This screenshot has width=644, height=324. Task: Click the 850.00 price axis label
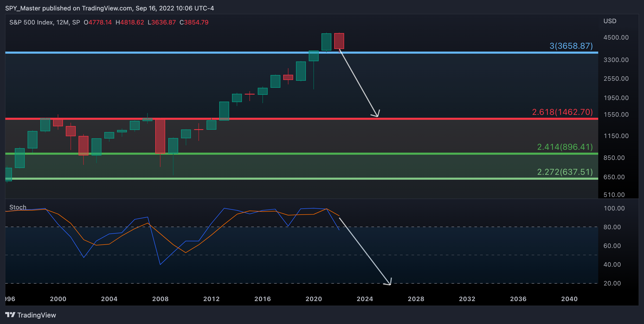click(x=614, y=158)
